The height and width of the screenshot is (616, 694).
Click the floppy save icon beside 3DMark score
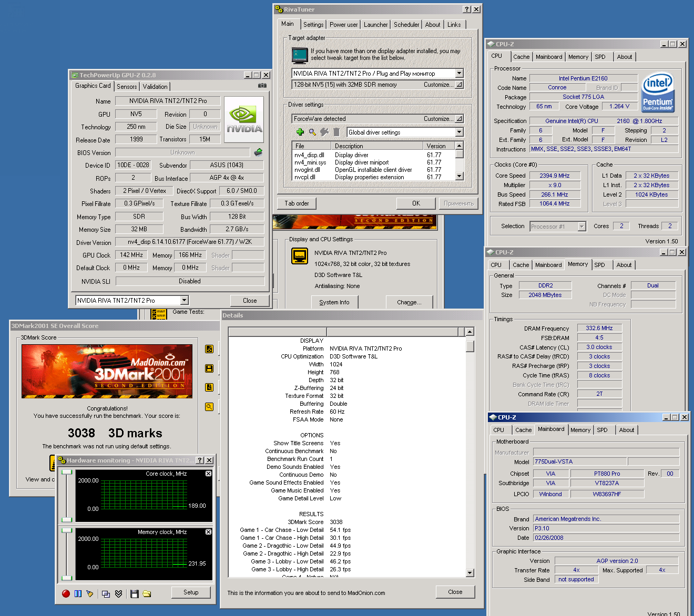pyautogui.click(x=209, y=368)
